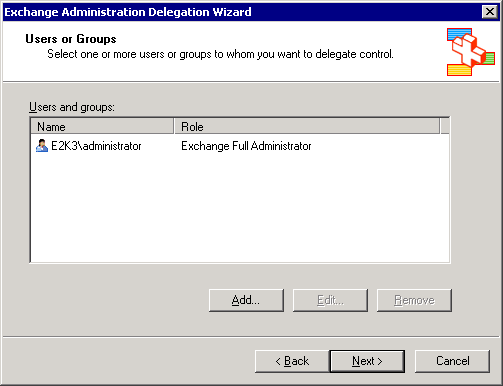Go to previous step with Back

[x=292, y=361]
